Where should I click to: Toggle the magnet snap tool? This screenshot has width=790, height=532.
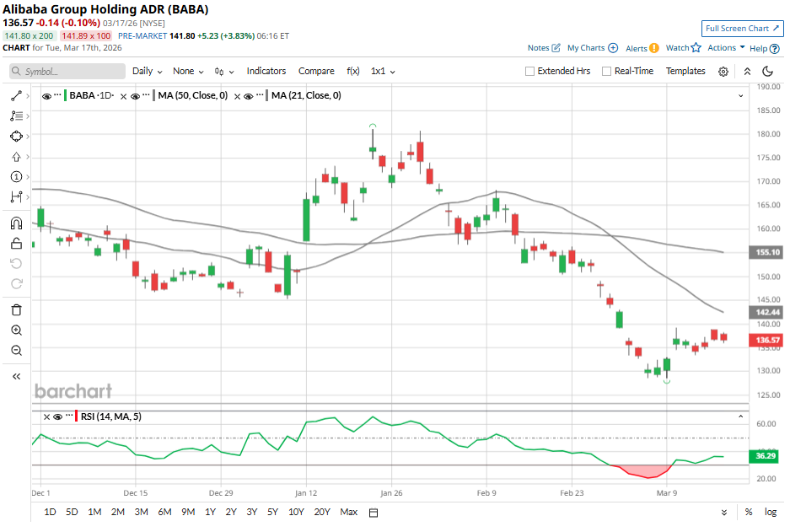16,223
